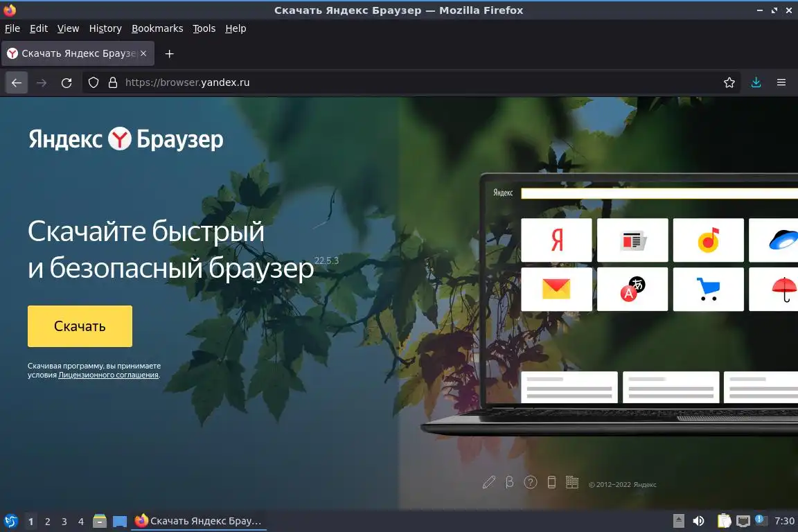Switch to workspace 1 in taskbar

click(31, 522)
